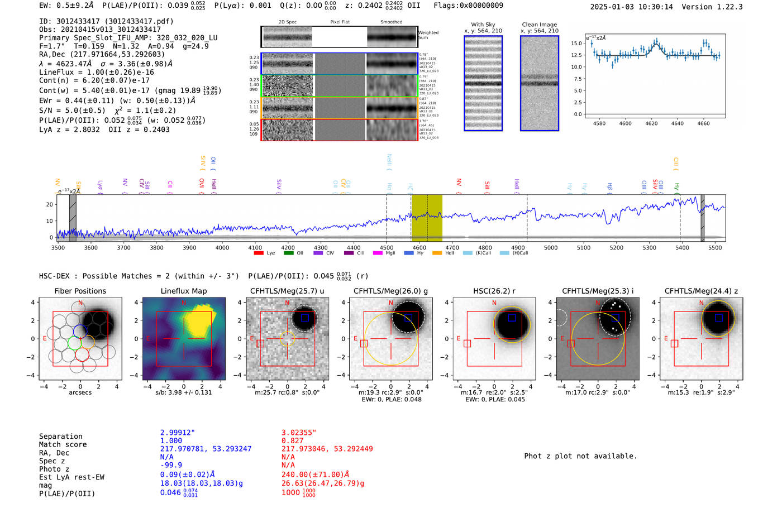Click the blue separation value 2.99912"
The image size is (782, 532).
click(178, 433)
